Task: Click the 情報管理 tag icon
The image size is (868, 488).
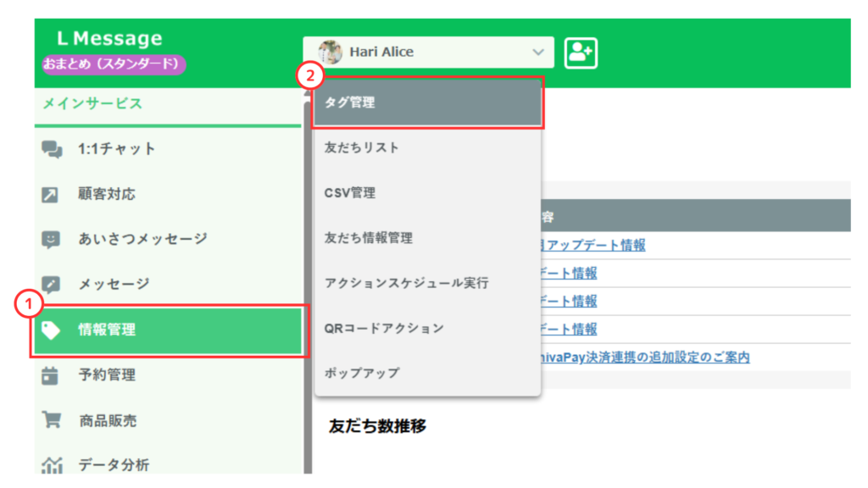Action: (52, 330)
